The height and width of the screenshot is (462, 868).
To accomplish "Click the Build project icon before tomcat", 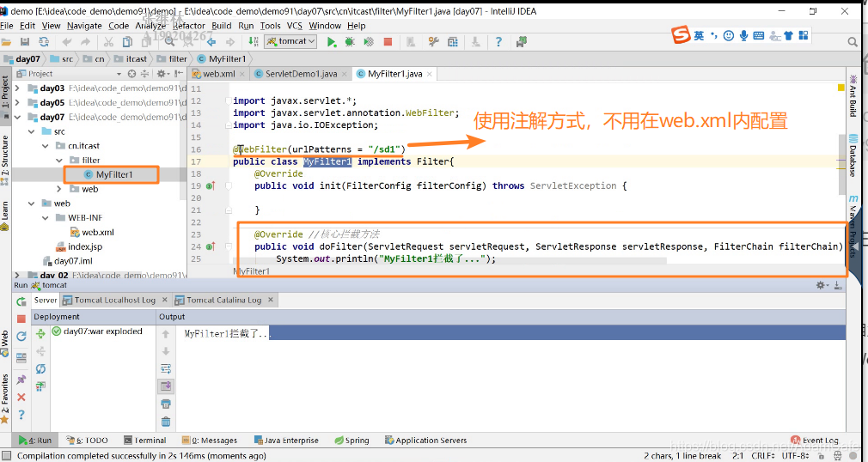I will pos(253,41).
